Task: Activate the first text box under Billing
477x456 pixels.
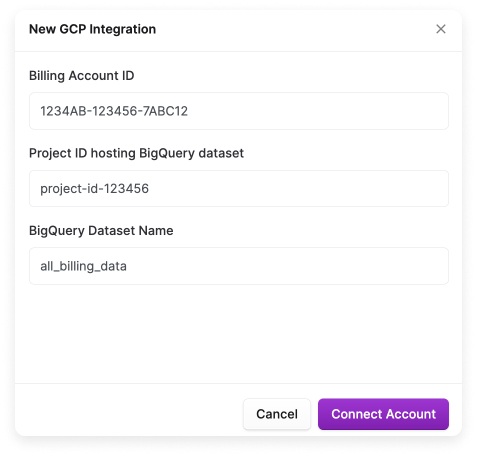Action: 239,111
